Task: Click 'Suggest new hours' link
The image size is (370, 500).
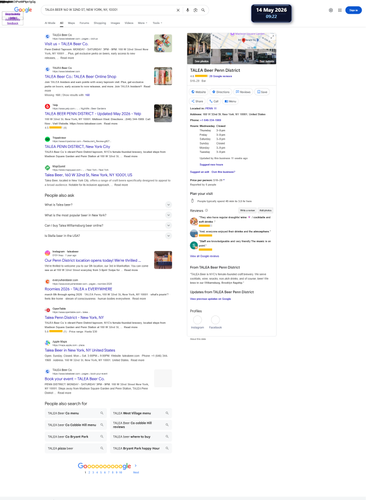Action: 211,164
